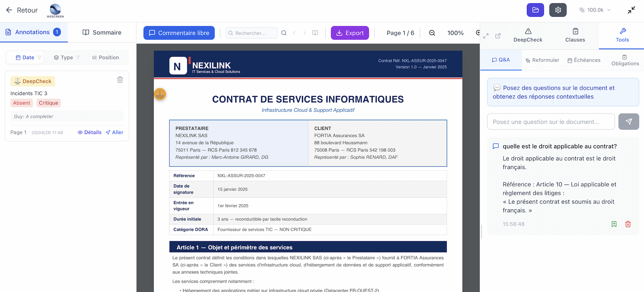Click the NEXILINK logo in document header
644x292 pixels.
click(205, 66)
